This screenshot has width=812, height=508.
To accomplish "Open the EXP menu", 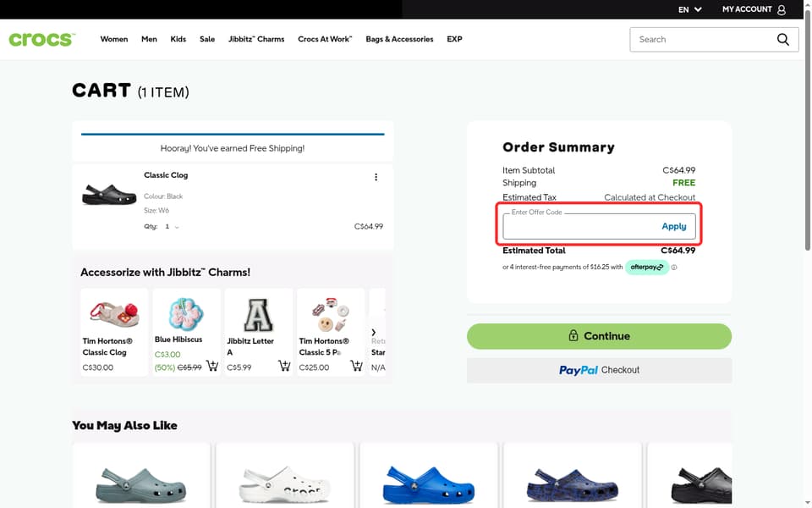I will point(454,40).
